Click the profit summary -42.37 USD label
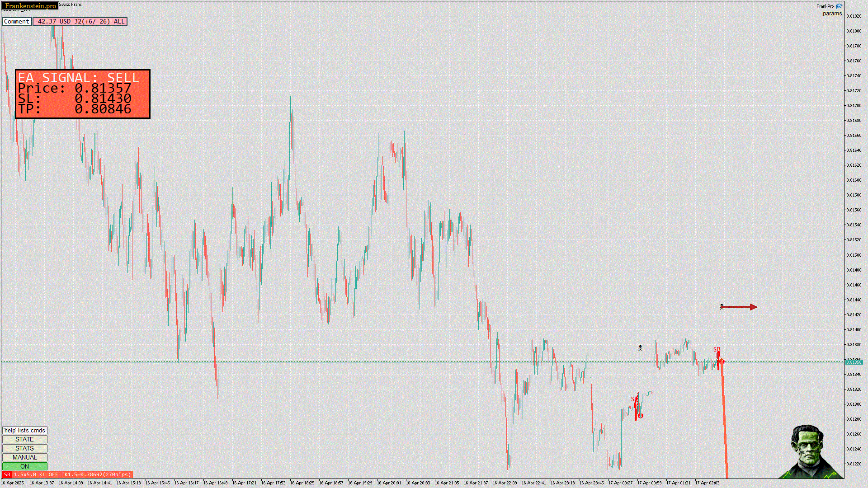 80,21
